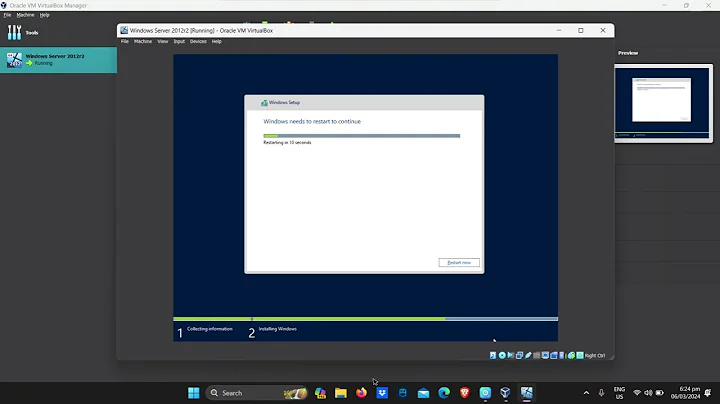This screenshot has width=720, height=404.
Task: Open Help menu in VirtualBox Manager
Action: pos(45,15)
